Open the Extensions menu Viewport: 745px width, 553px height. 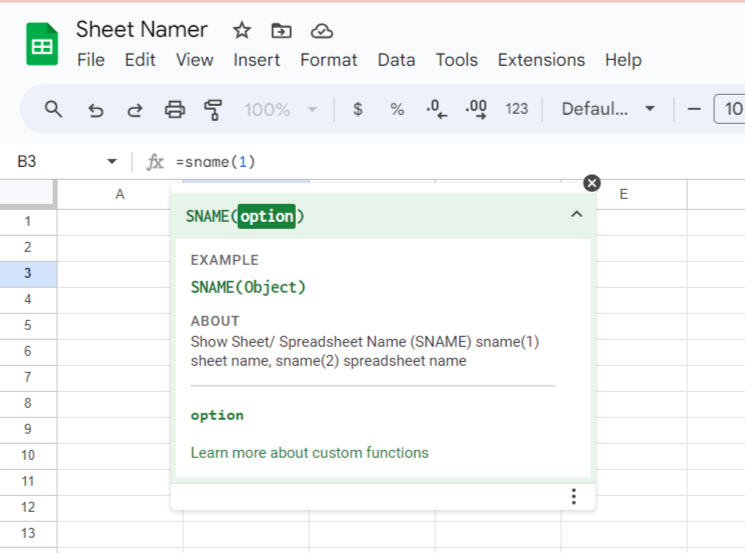540,60
